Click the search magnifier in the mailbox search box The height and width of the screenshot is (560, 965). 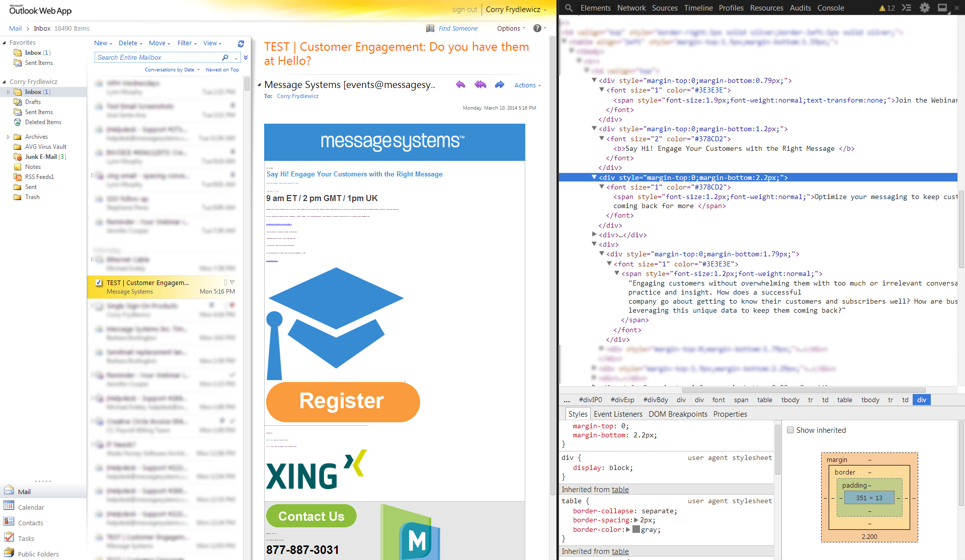(225, 58)
